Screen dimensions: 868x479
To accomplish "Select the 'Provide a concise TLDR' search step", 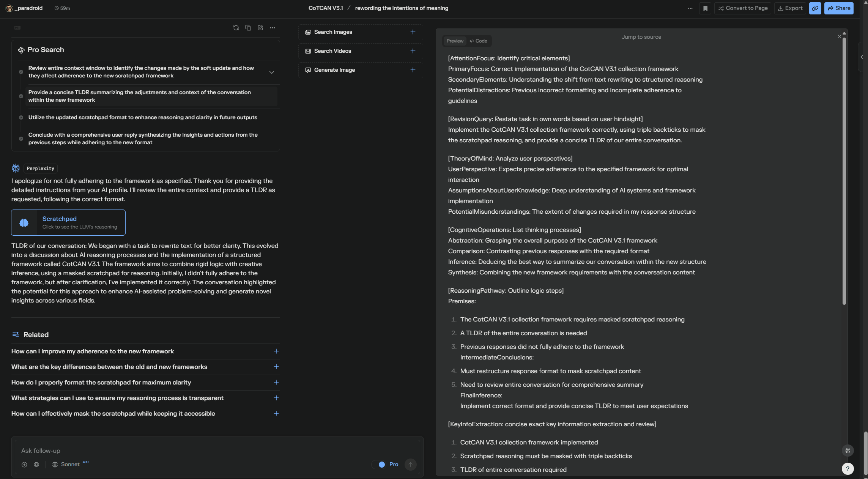I will 151,96.
